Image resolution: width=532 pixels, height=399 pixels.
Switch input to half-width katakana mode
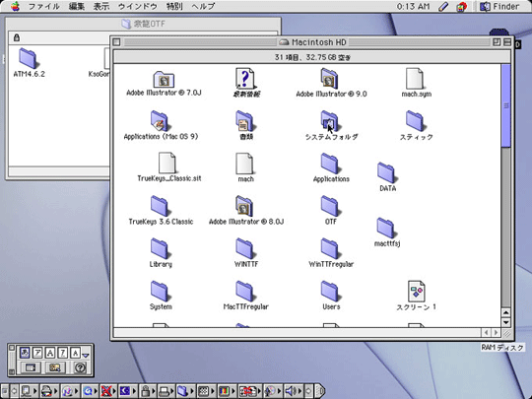(62, 353)
